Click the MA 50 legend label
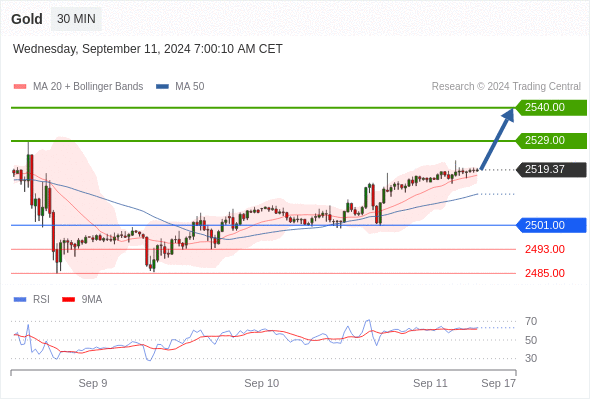 tap(190, 87)
